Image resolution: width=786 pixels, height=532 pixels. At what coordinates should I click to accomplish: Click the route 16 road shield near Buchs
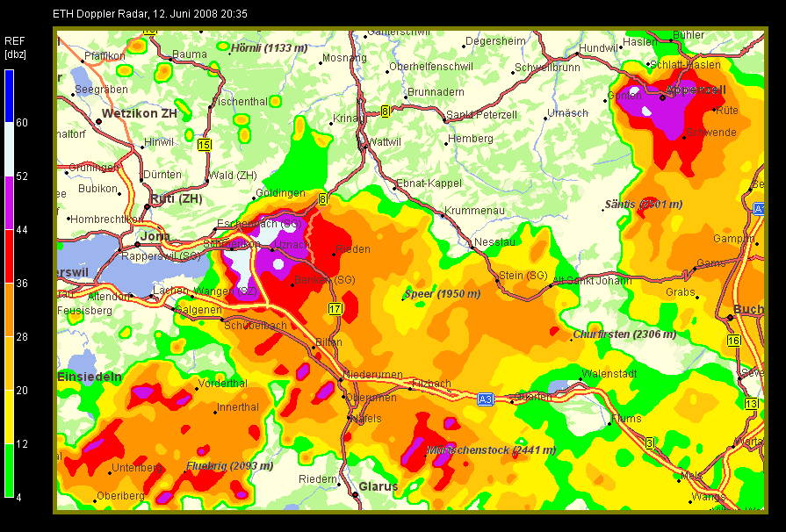[x=734, y=341]
